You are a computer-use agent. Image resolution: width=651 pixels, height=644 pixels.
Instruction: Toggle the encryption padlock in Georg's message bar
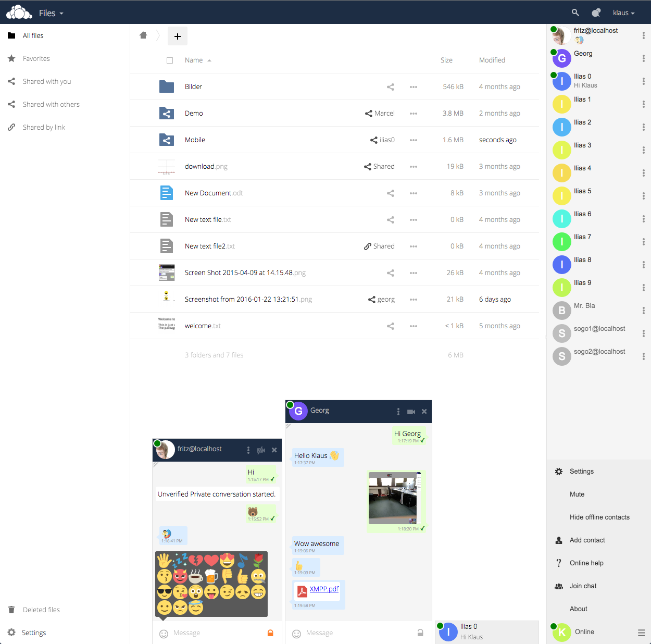coord(420,633)
